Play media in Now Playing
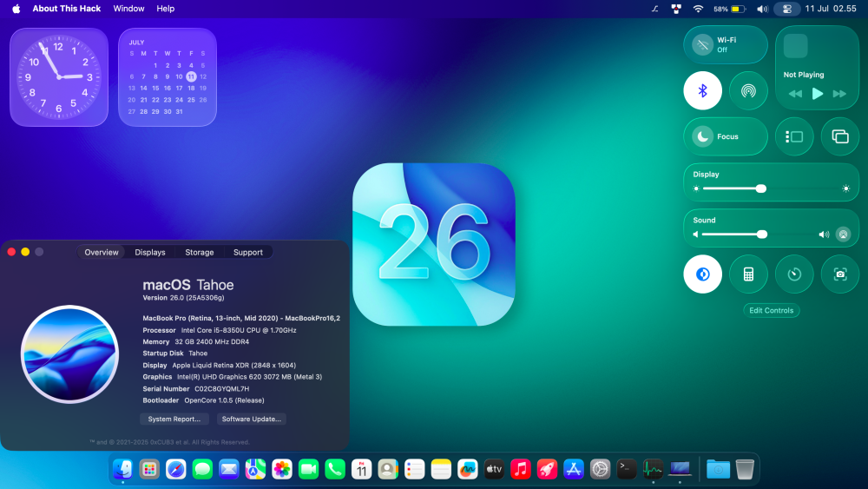The width and height of the screenshot is (868, 489). (x=817, y=94)
